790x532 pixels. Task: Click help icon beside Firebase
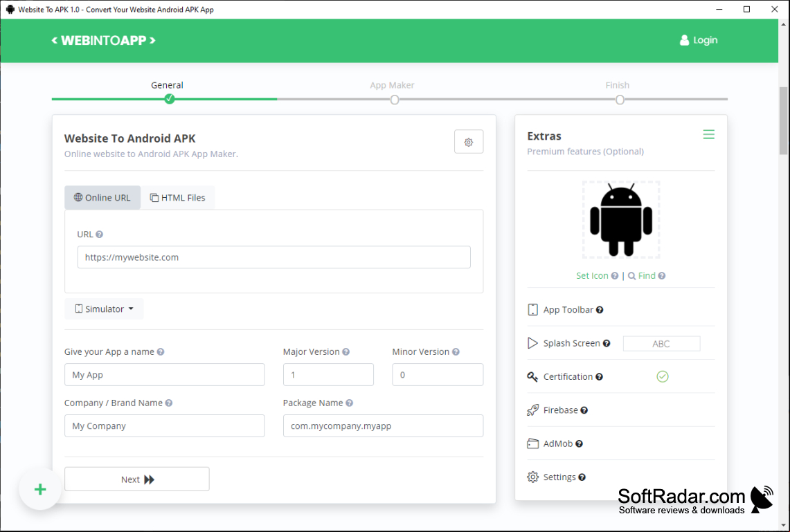tap(584, 411)
